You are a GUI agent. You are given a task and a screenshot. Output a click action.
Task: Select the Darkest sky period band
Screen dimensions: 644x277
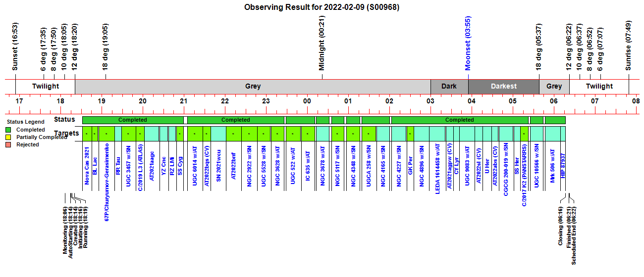click(x=504, y=86)
